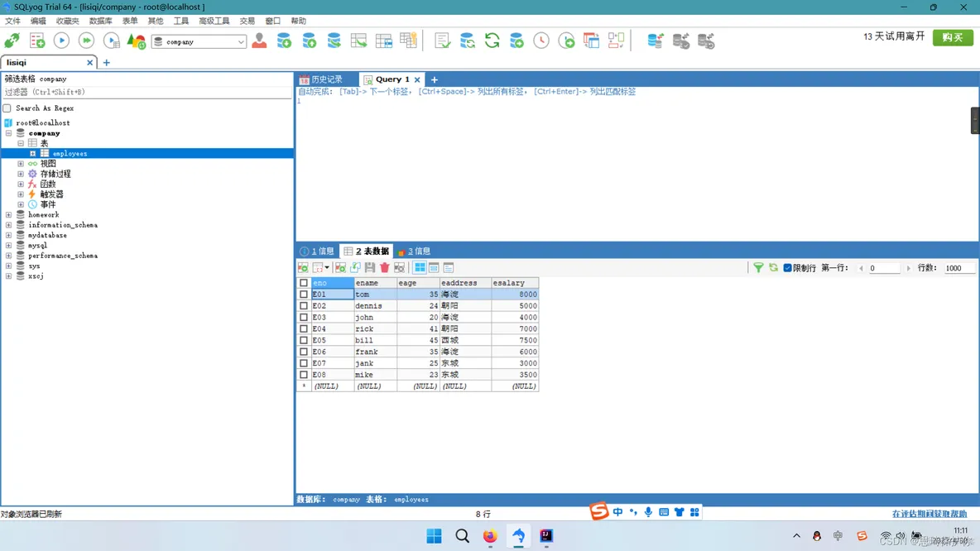Refresh table data green arrows icon
The height and width of the screenshot is (551, 980).
coord(773,268)
